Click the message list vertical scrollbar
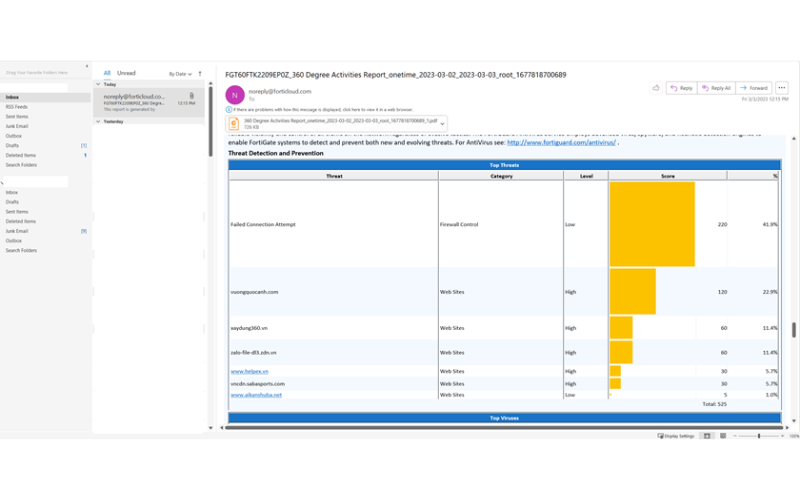This screenshot has height=500, width=800. click(x=211, y=122)
